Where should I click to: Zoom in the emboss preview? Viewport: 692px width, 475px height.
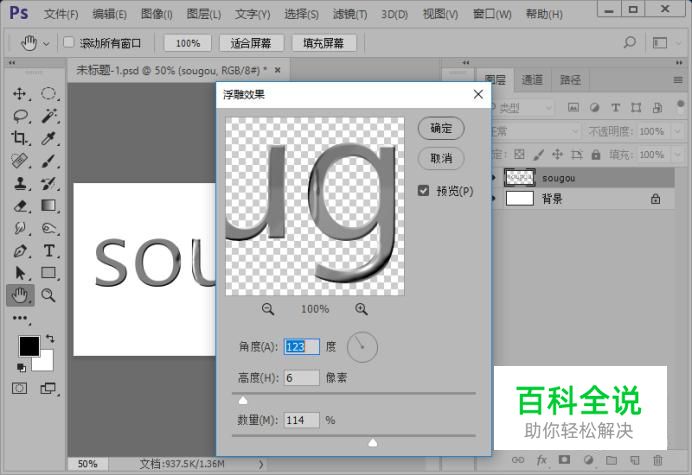pos(361,309)
